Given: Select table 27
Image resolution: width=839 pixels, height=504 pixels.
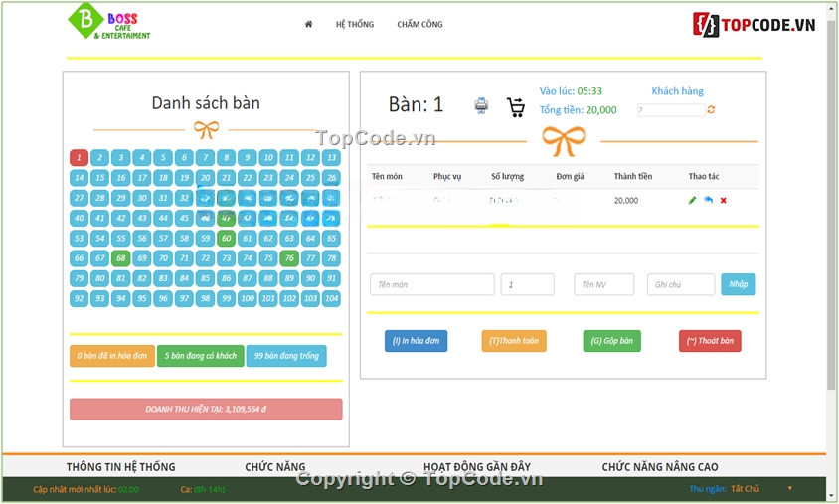Looking at the screenshot, I should click(79, 198).
